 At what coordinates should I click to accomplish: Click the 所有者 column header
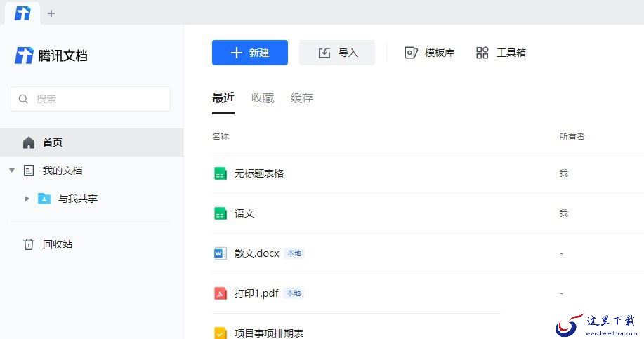pos(572,136)
